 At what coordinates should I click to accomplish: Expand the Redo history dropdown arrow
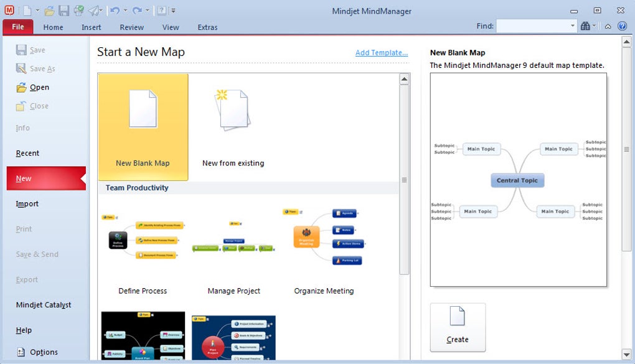tap(148, 11)
